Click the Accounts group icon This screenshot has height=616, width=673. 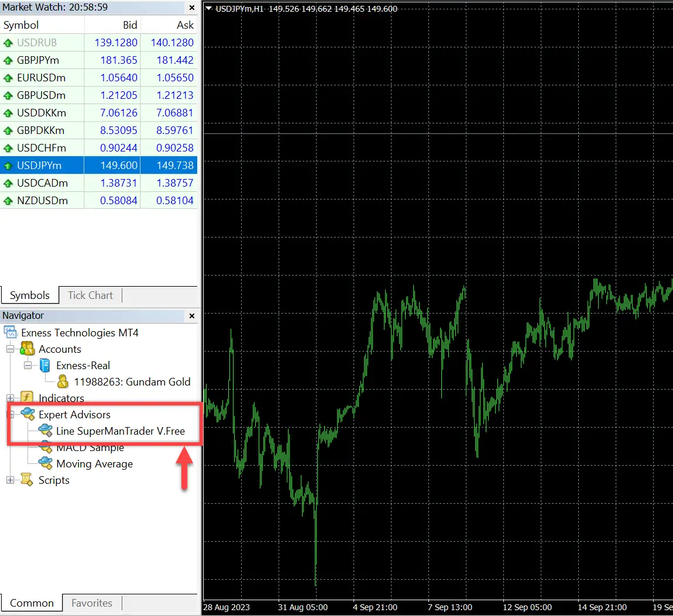pos(28,349)
